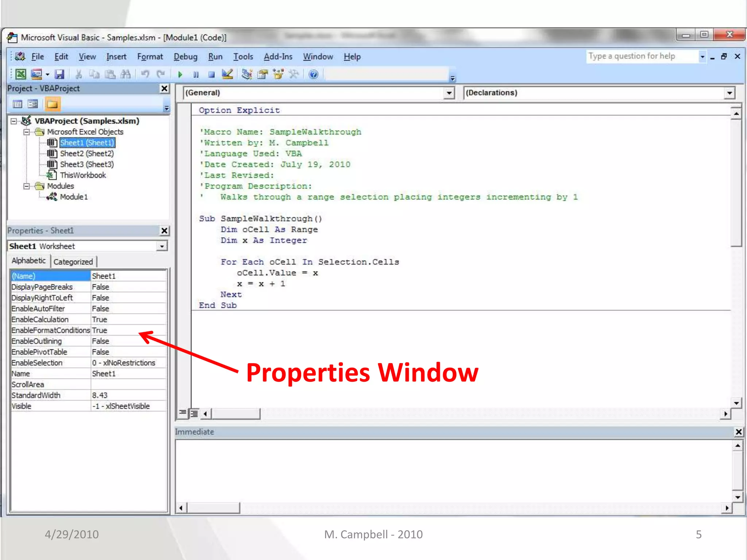Open Project Explorer toolbar icon
747x560 pixels.
247,74
